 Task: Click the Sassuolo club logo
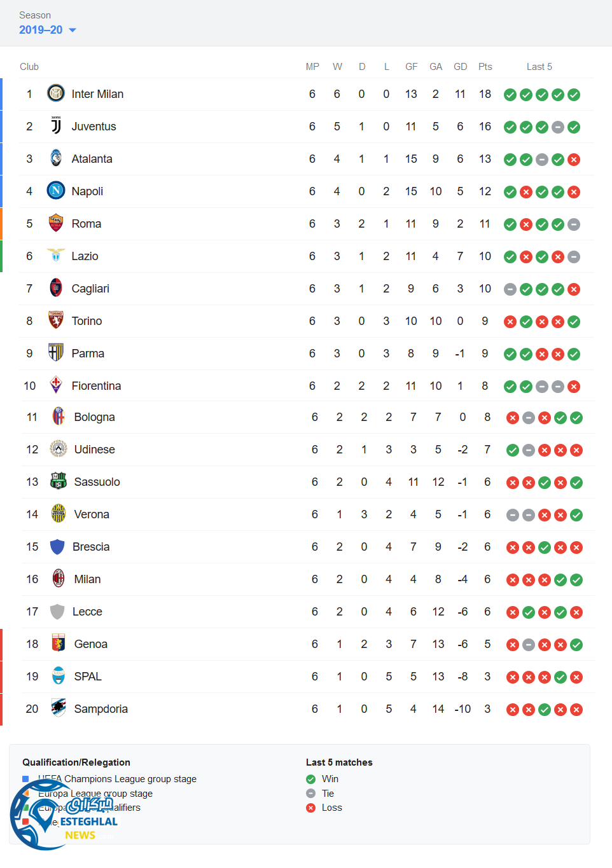click(x=59, y=481)
